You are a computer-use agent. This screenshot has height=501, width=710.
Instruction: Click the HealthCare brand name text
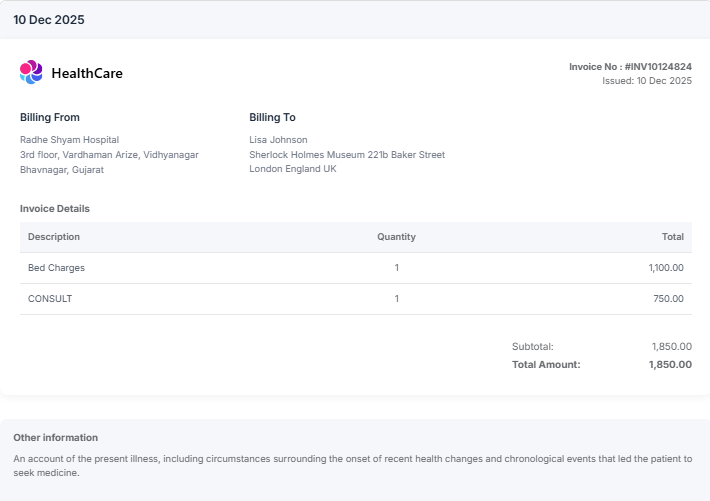87,73
